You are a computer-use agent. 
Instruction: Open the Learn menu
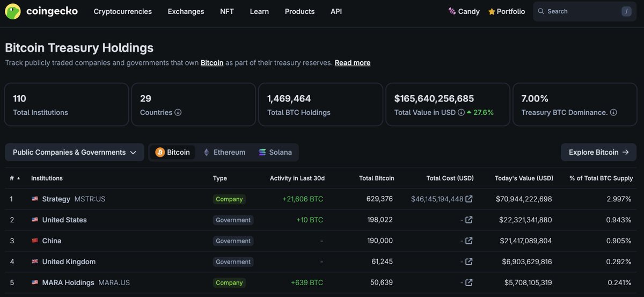[259, 11]
